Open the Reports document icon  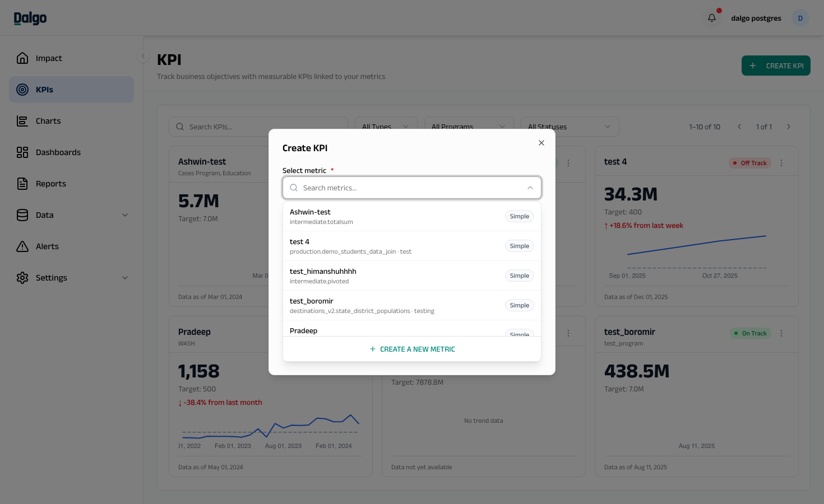(x=22, y=184)
